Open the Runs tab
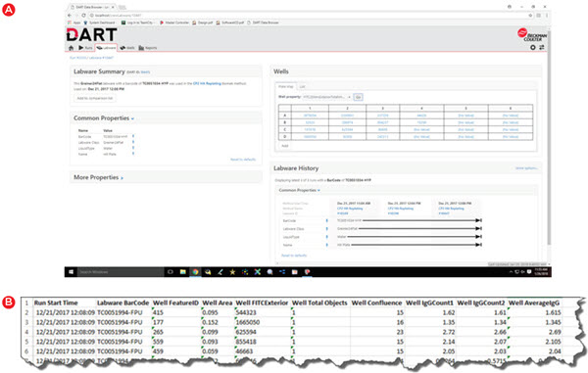 [85, 48]
